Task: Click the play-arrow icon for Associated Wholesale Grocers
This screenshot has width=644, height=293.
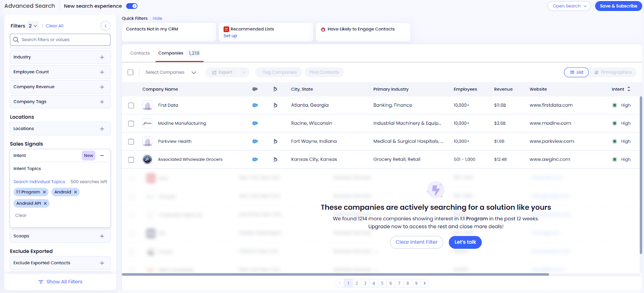Action: (275, 159)
